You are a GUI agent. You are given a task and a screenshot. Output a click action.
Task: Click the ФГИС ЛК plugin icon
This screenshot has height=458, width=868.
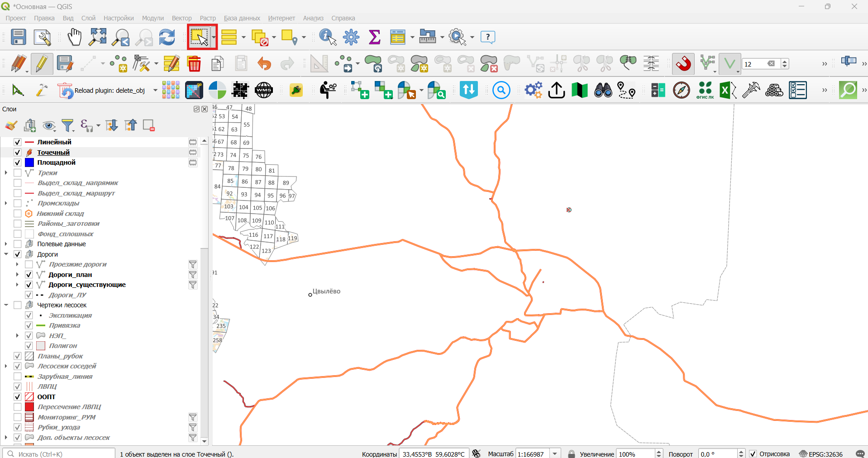705,90
